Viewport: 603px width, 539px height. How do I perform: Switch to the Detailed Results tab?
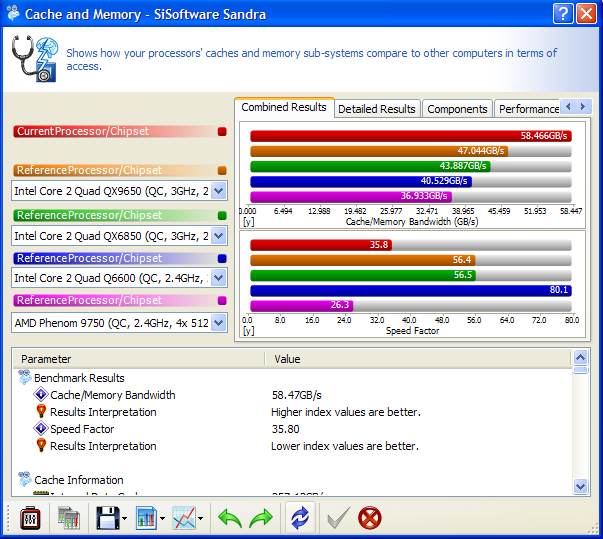pyautogui.click(x=377, y=109)
